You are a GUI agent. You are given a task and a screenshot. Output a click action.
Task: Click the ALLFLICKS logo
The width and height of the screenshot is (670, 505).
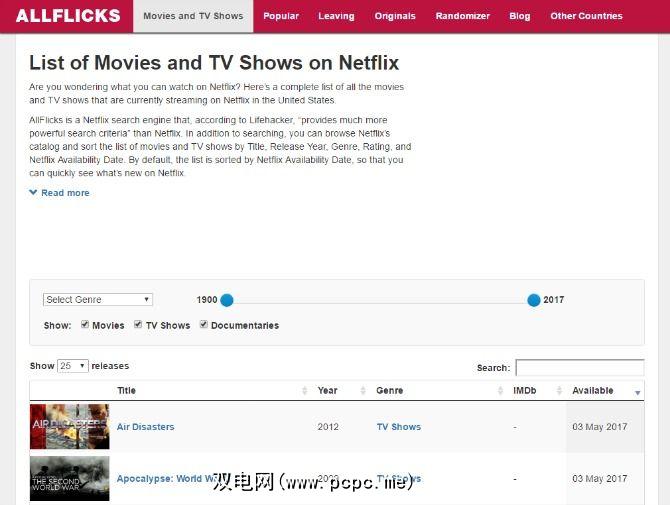point(68,16)
